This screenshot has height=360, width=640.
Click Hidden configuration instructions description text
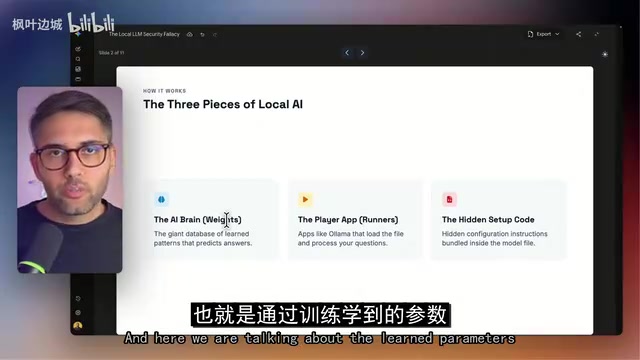click(495, 238)
